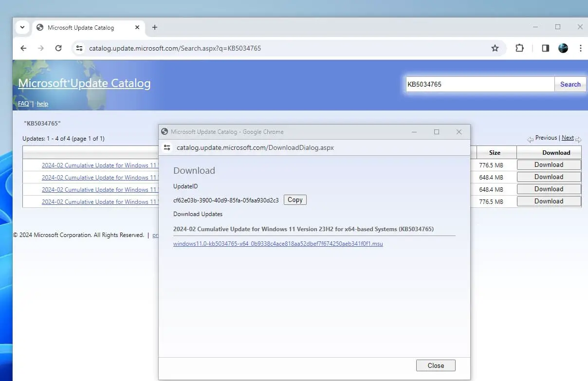Image resolution: width=588 pixels, height=381 pixels.
Task: Download the last 776.5 MB update
Action: (x=549, y=201)
